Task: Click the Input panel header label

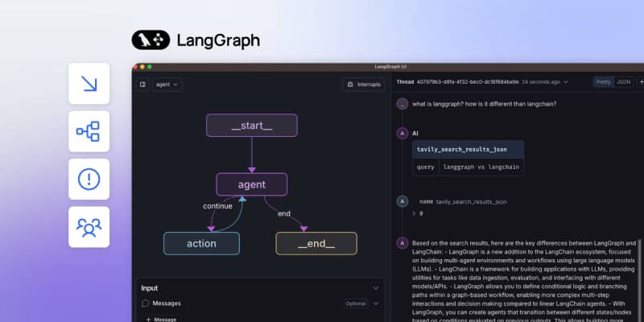Action: [x=150, y=288]
